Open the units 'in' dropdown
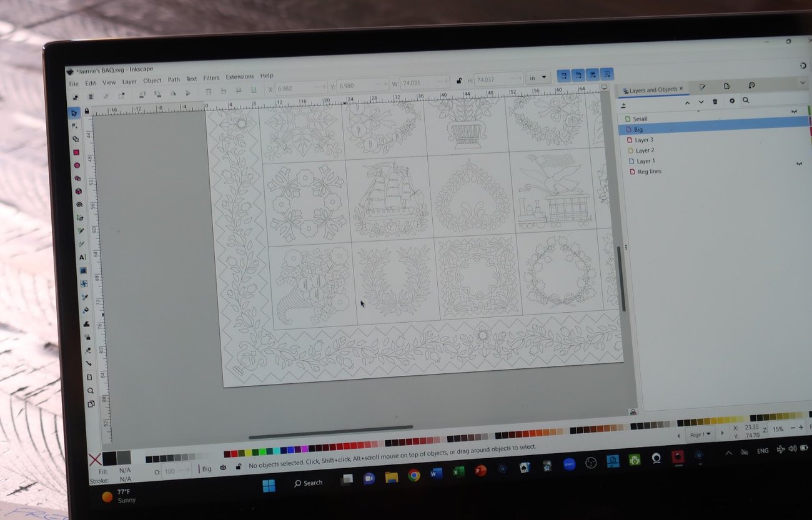The width and height of the screenshot is (812, 520). (538, 77)
